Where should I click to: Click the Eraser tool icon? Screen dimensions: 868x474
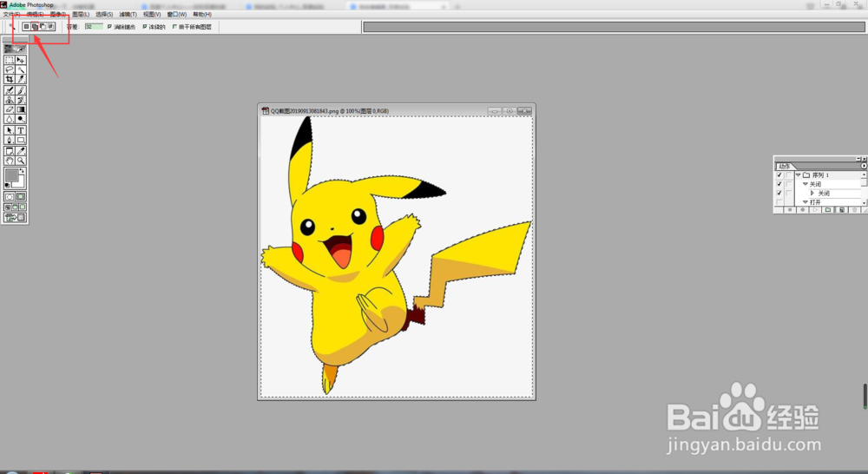10,109
